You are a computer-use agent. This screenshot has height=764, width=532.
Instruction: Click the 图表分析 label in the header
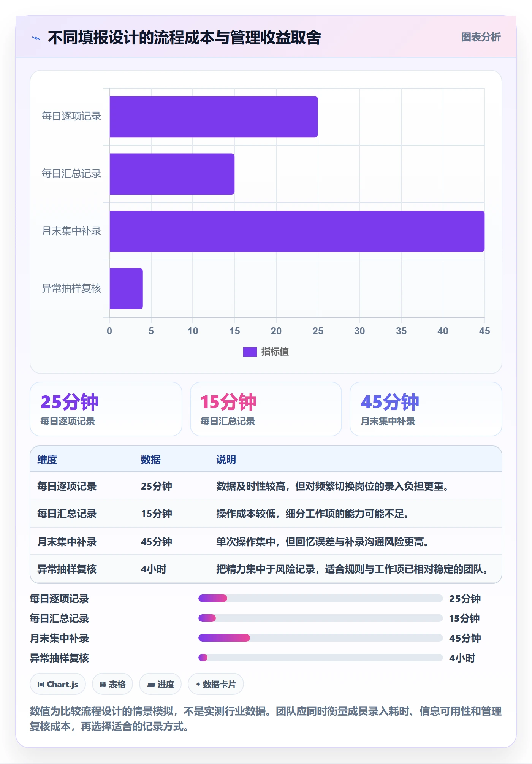[x=481, y=37]
